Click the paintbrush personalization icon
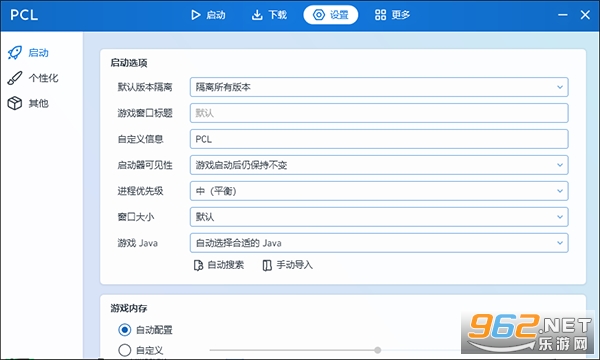Image resolution: width=600 pixels, height=360 pixels. click(15, 78)
